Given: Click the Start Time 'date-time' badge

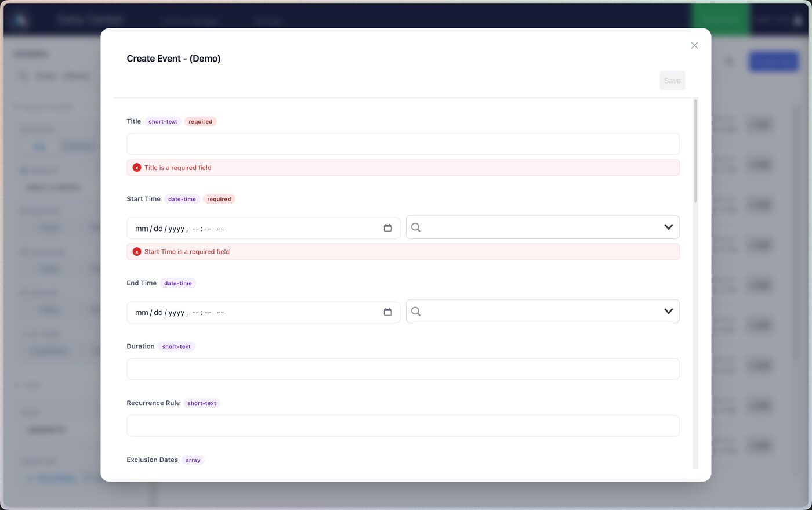Looking at the screenshot, I should click(x=182, y=199).
